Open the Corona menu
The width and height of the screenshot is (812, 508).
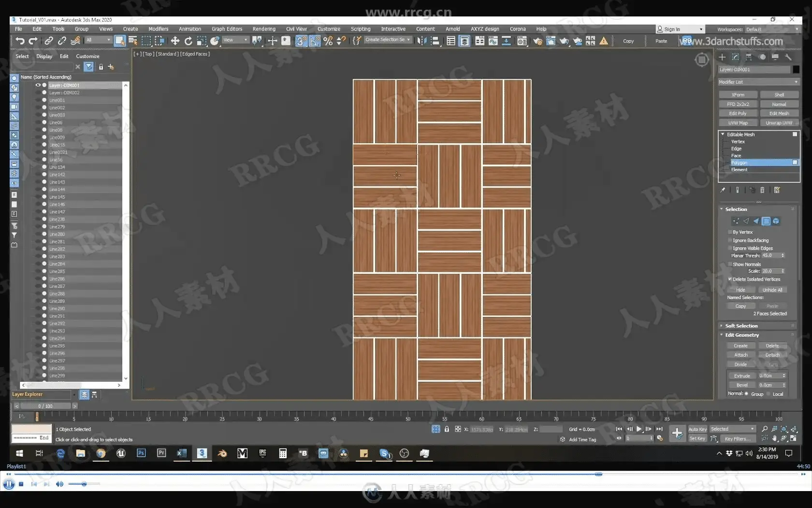[x=518, y=29]
